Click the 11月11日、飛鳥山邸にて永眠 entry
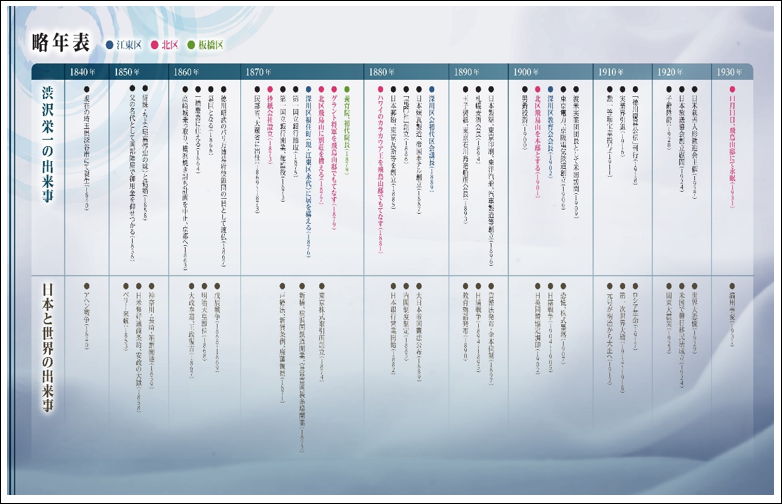This screenshot has width=782, height=504. (x=733, y=147)
